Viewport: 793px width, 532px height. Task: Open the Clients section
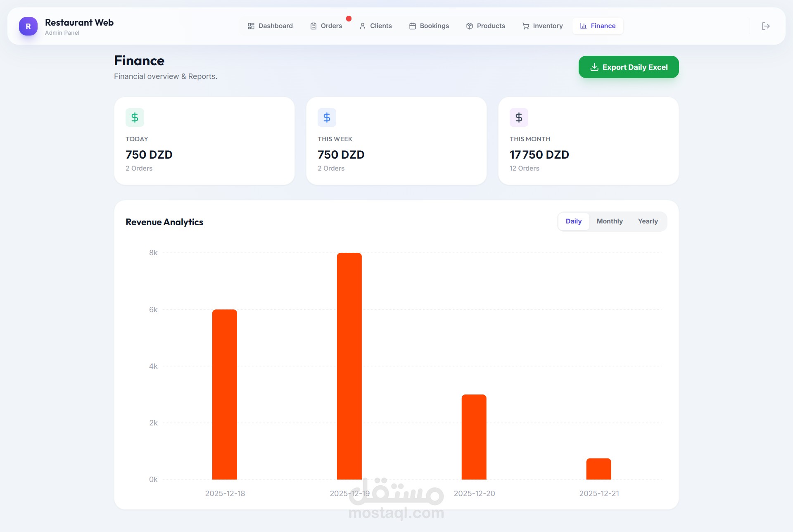(x=375, y=26)
